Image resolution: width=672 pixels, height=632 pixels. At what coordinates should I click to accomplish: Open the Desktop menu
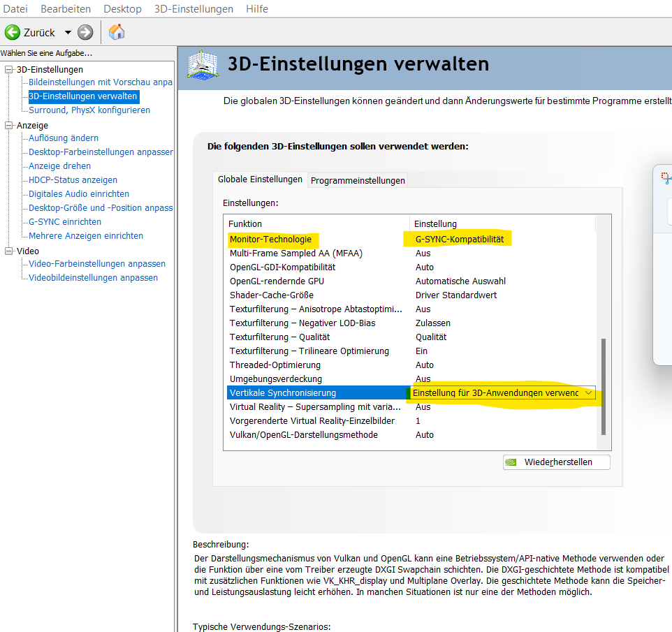[122, 9]
